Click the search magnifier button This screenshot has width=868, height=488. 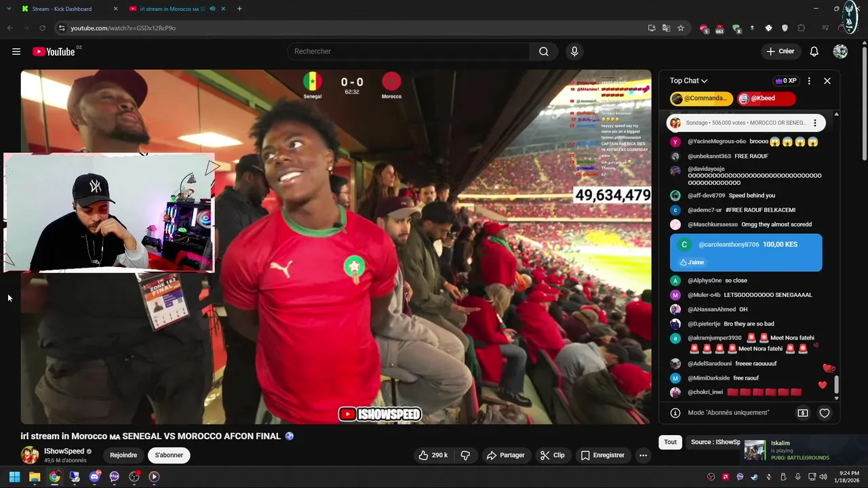pyautogui.click(x=544, y=52)
